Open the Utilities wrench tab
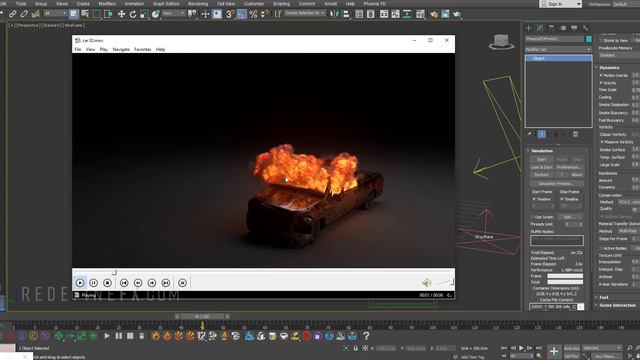 (x=586, y=28)
